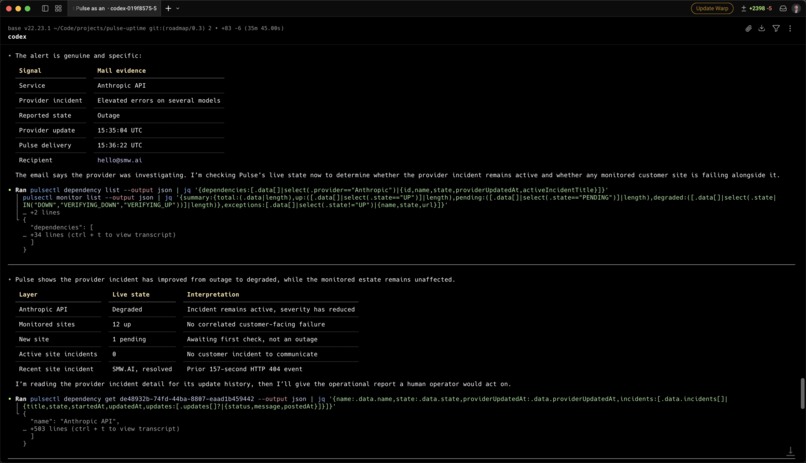The width and height of the screenshot is (806, 463).
Task: Toggle the left sidebar panel icon
Action: coord(45,8)
